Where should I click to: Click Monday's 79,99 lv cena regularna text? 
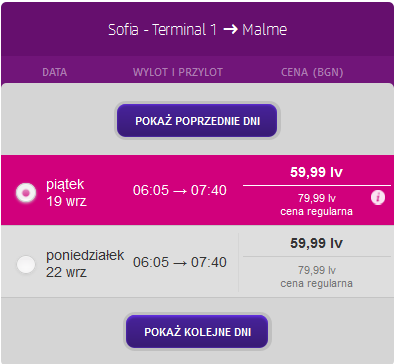pos(316,277)
